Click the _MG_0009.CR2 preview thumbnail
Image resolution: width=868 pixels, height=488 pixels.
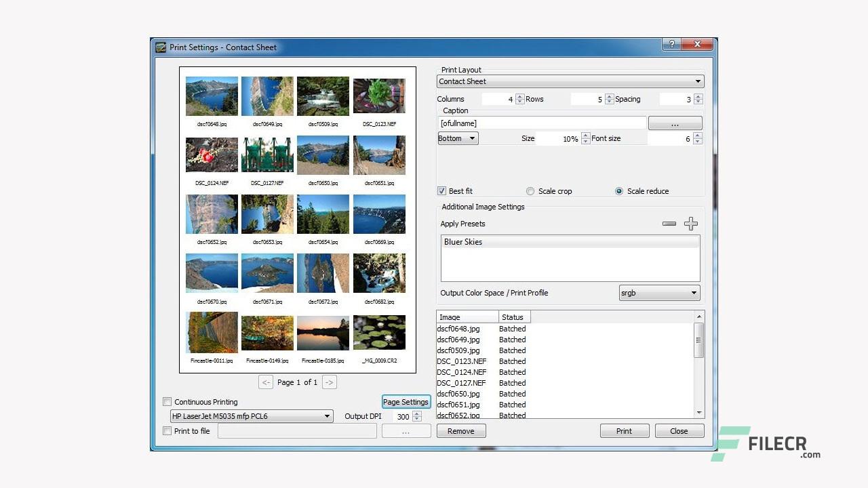[x=379, y=333]
